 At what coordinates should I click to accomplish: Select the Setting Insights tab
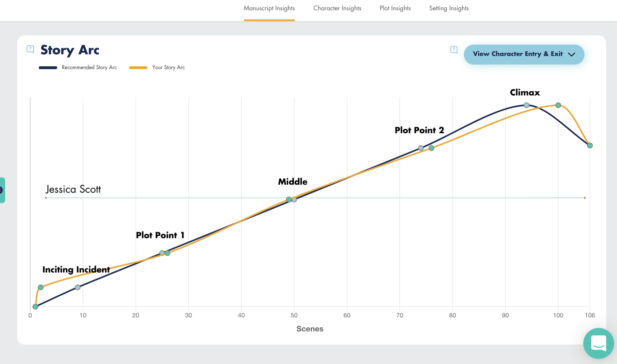[x=449, y=9]
